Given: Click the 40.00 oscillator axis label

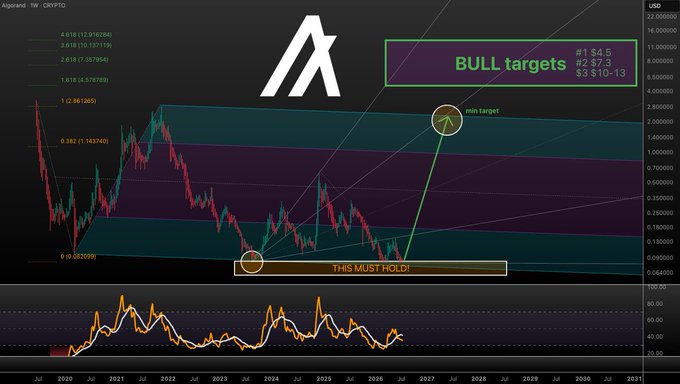Looking at the screenshot, I should [x=655, y=336].
